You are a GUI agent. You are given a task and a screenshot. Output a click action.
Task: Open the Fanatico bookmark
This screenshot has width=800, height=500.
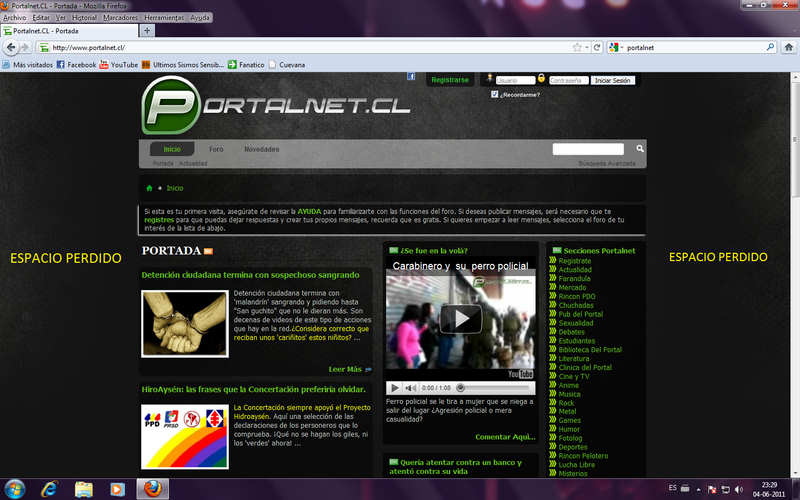[x=246, y=65]
